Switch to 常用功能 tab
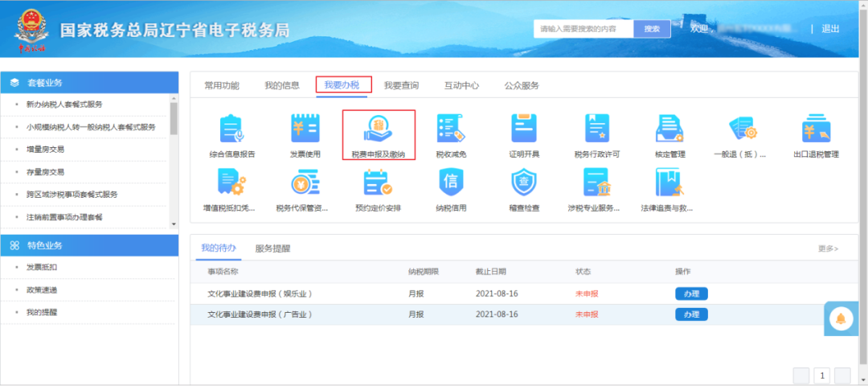 coord(222,85)
